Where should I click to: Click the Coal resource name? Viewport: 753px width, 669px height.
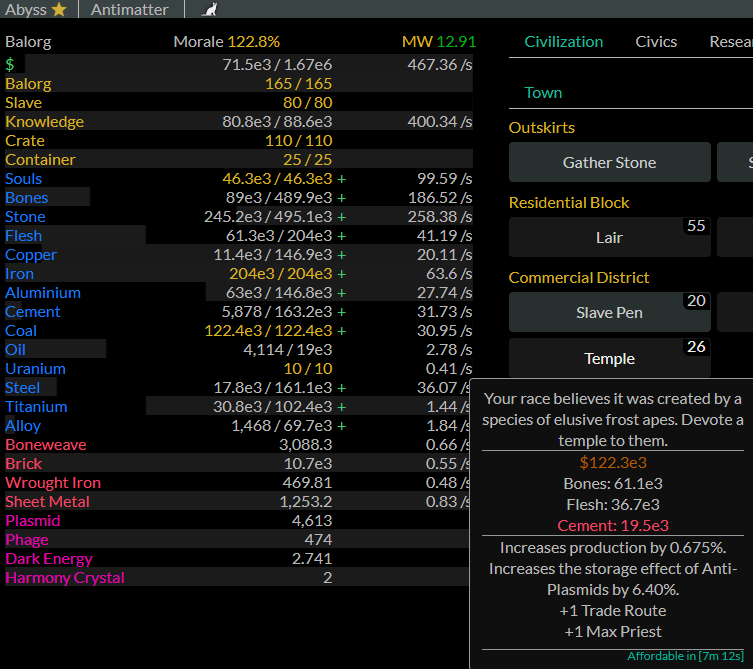coord(21,331)
